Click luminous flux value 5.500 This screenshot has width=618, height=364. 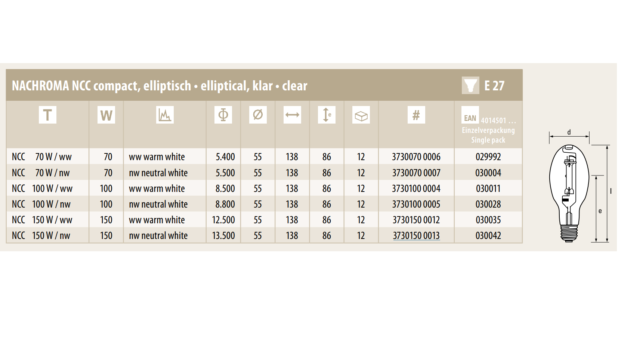coord(225,173)
